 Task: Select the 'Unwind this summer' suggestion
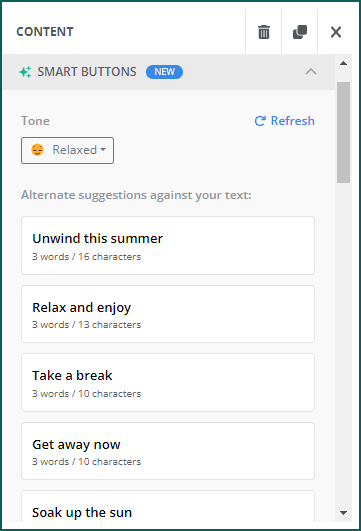[168, 246]
